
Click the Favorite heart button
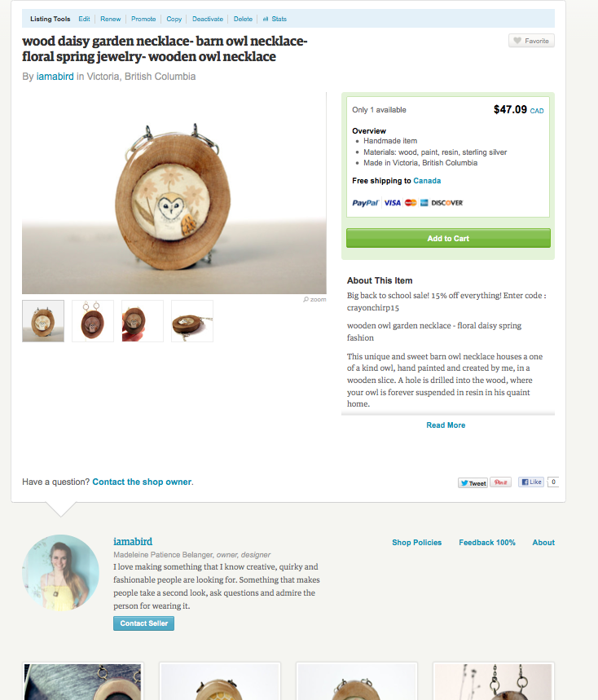pos(531,41)
